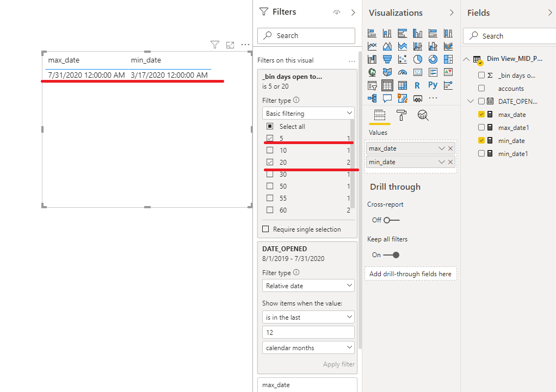Open the Analytics magnifier tab
The image size is (556, 392).
pos(423,115)
